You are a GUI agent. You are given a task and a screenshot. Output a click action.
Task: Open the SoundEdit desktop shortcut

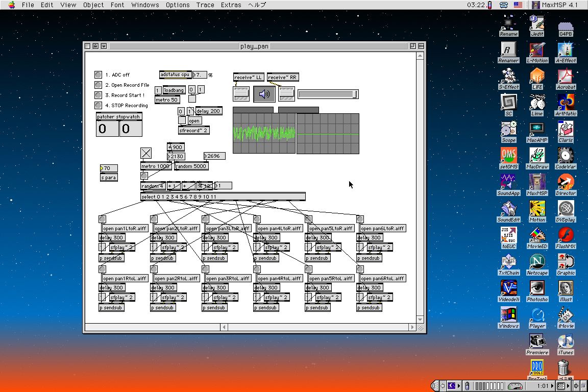[508, 209]
